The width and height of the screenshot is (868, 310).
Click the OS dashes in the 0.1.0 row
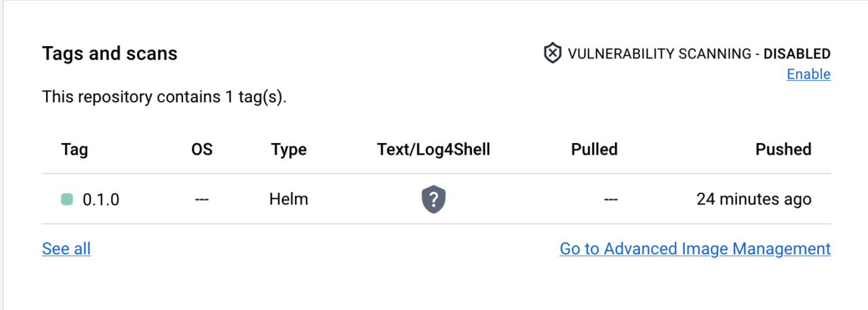click(201, 199)
